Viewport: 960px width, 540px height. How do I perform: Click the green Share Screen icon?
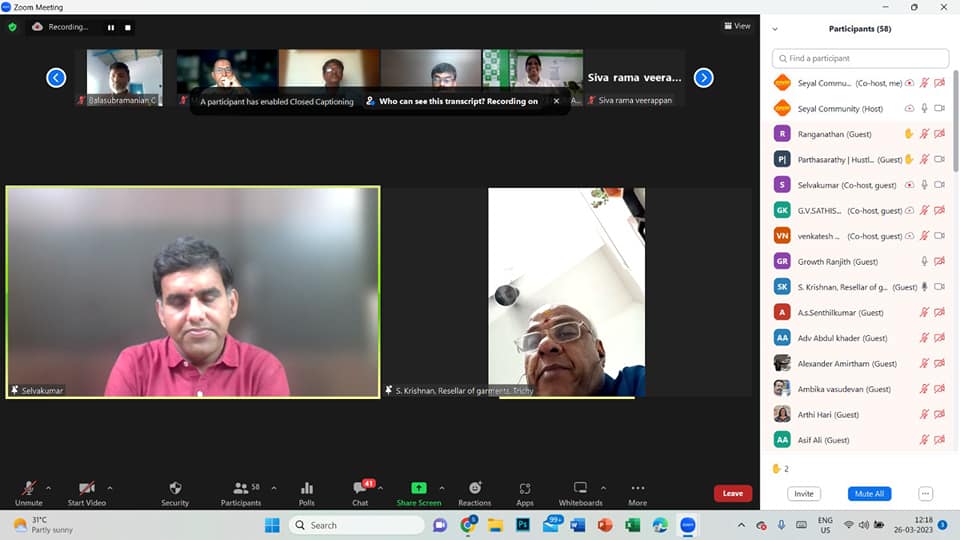point(418,489)
